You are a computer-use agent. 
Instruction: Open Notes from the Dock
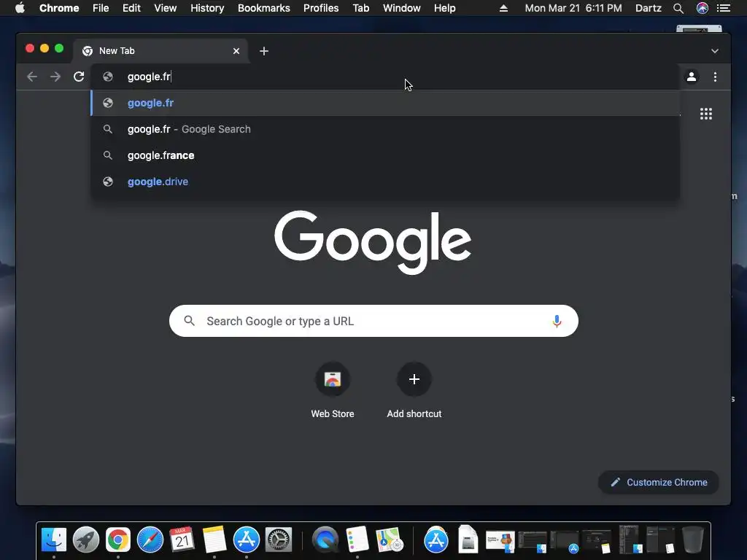point(214,540)
